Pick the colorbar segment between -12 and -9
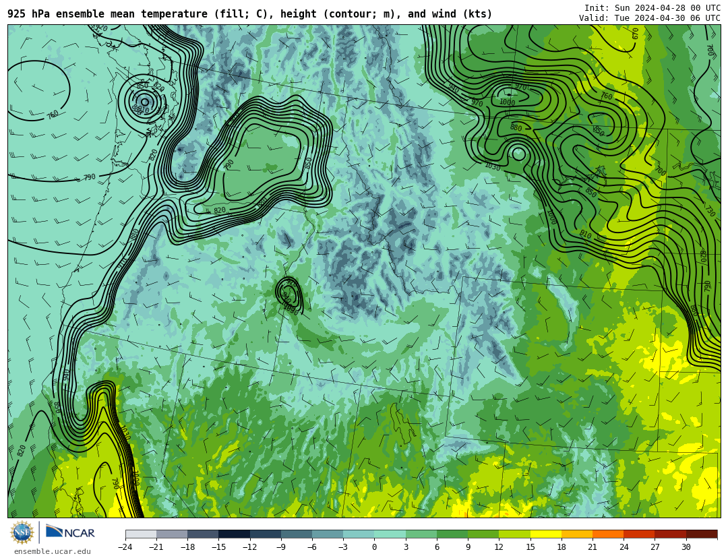Image resolution: width=728 pixels, height=560 pixels. [x=265, y=534]
